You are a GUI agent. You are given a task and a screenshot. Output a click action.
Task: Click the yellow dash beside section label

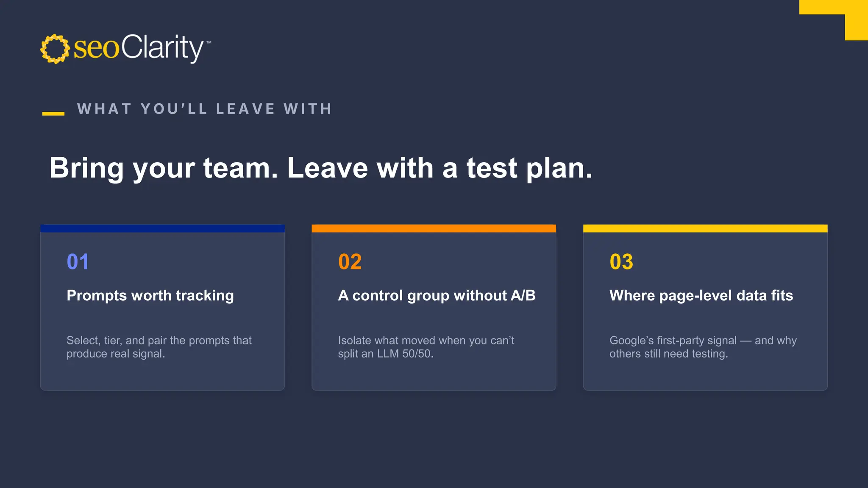coord(53,114)
